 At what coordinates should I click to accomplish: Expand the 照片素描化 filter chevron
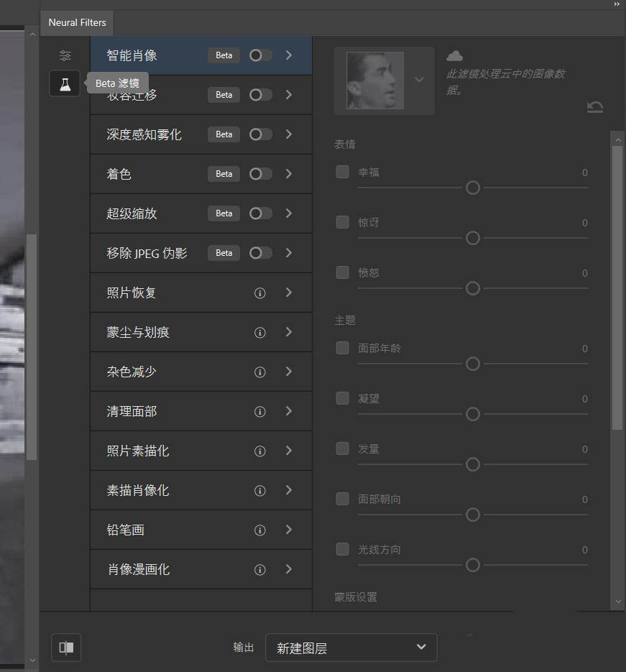[x=290, y=451]
